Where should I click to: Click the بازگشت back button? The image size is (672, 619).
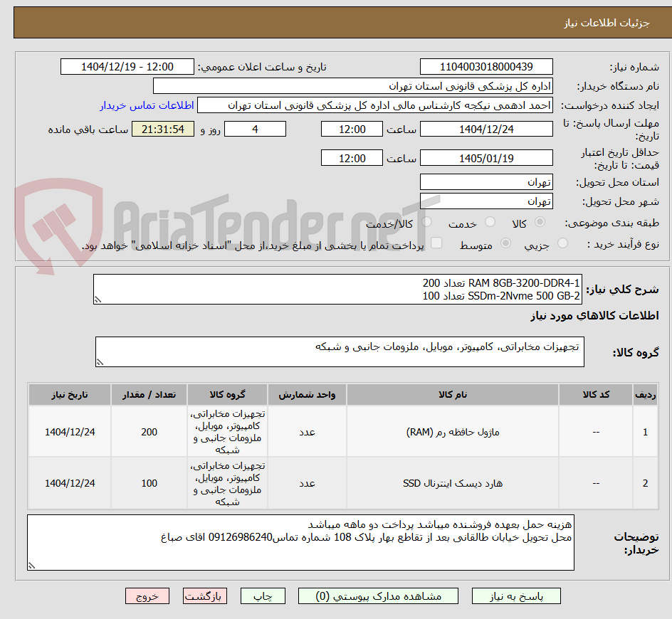pos(205,596)
